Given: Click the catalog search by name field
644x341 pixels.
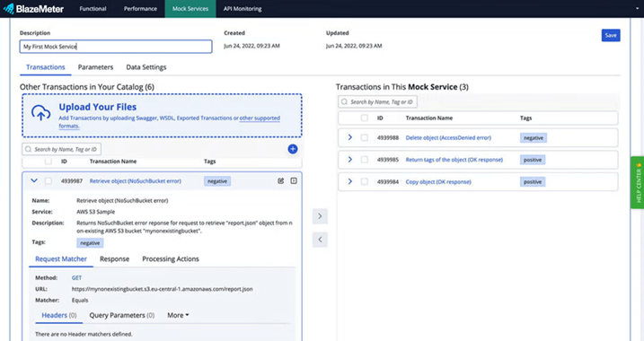Looking at the screenshot, I should [x=62, y=149].
